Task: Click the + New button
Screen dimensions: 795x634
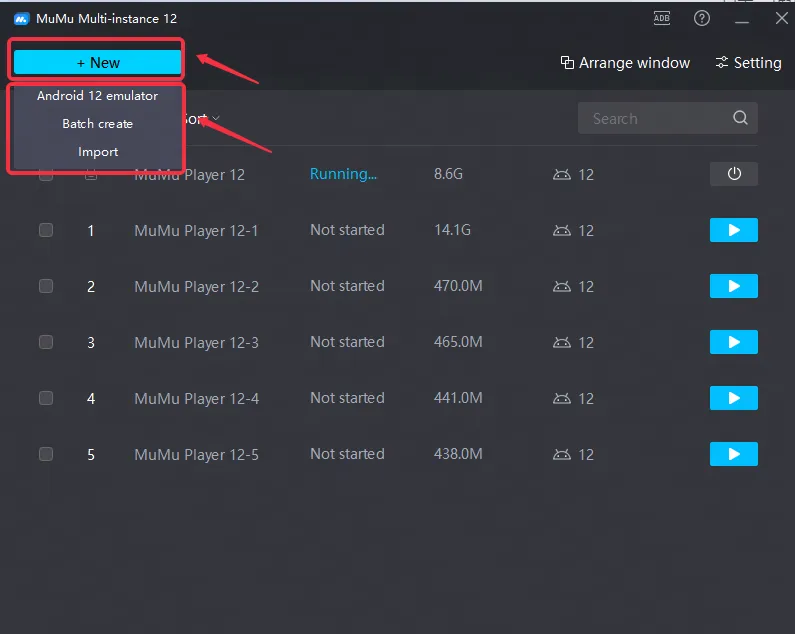Action: click(97, 62)
